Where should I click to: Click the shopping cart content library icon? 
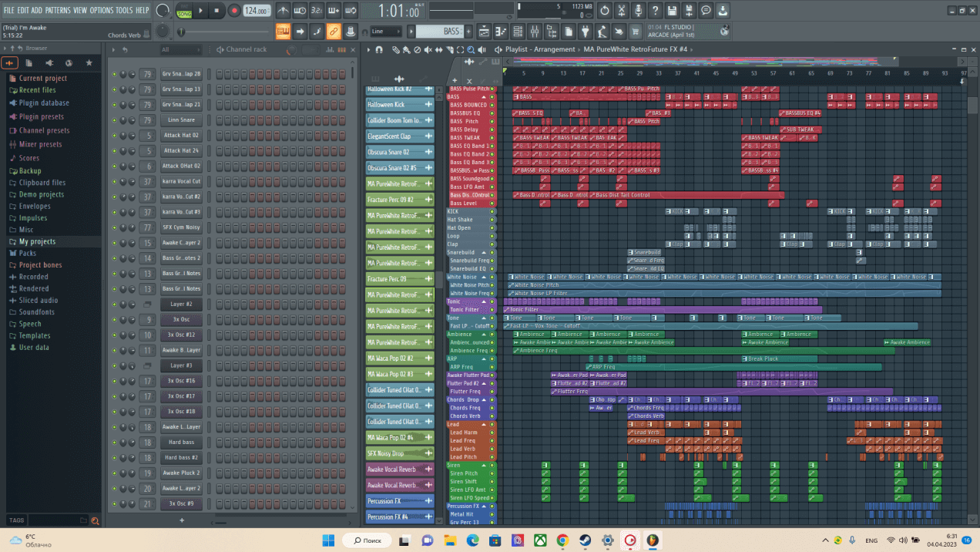point(636,32)
